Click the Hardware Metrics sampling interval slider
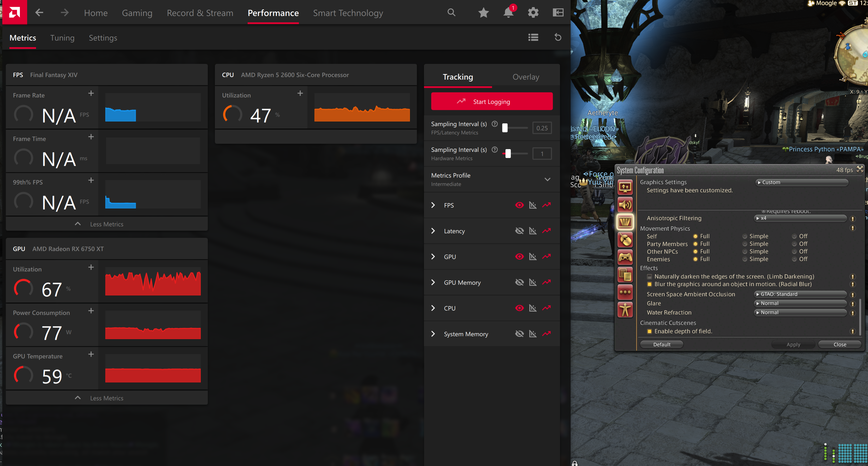 [x=508, y=154]
